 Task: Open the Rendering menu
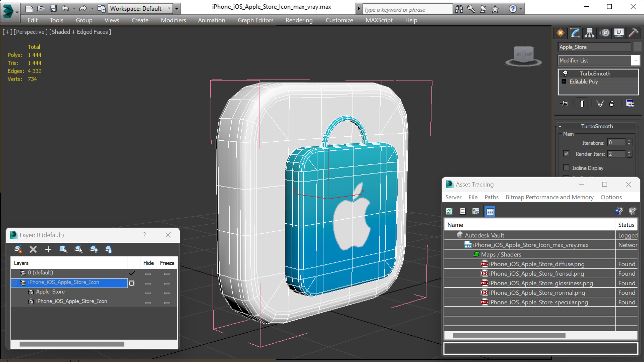tap(299, 20)
